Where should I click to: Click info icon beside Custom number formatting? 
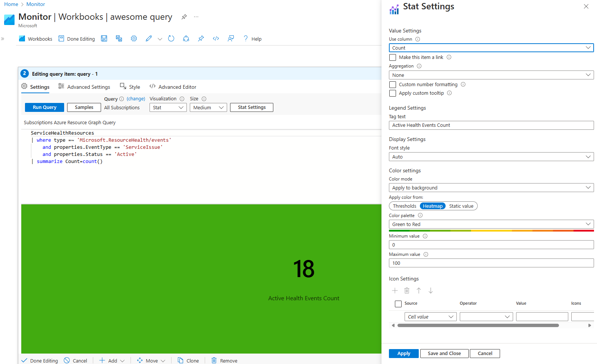click(x=463, y=84)
